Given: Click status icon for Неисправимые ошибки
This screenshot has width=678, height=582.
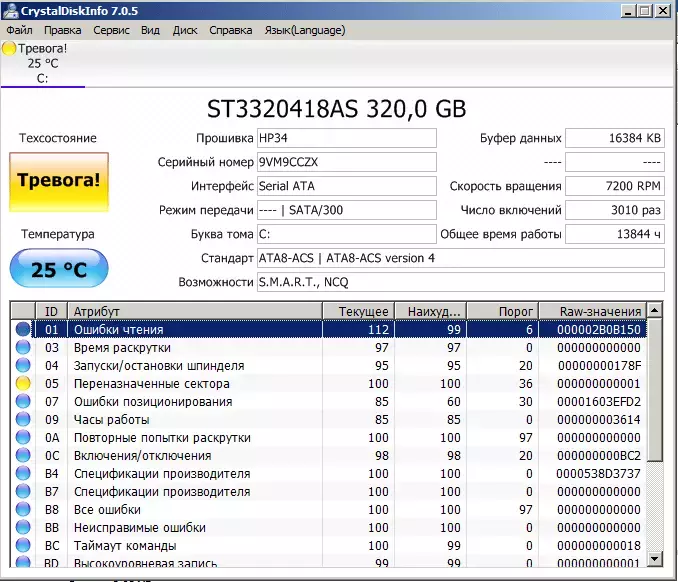Looking at the screenshot, I should 23,528.
